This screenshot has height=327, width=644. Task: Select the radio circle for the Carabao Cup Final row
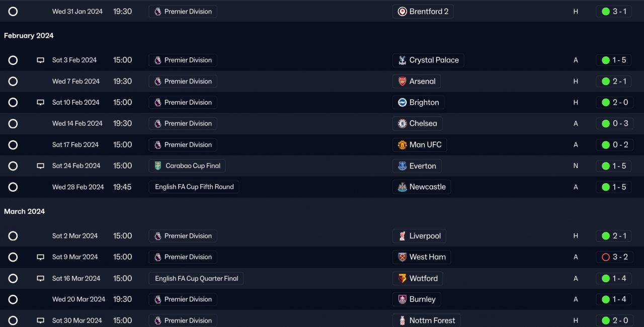pos(13,166)
